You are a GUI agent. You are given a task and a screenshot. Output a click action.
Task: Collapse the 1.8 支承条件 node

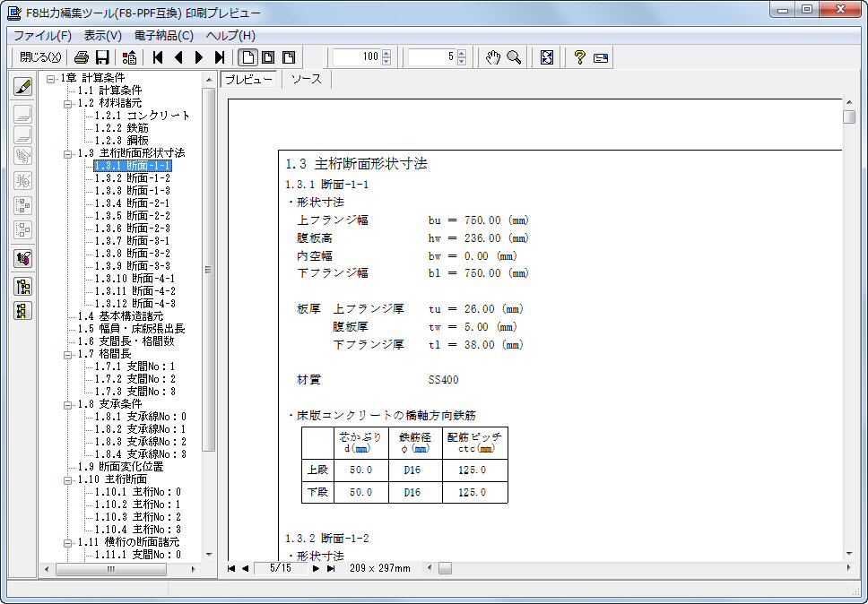coord(68,405)
